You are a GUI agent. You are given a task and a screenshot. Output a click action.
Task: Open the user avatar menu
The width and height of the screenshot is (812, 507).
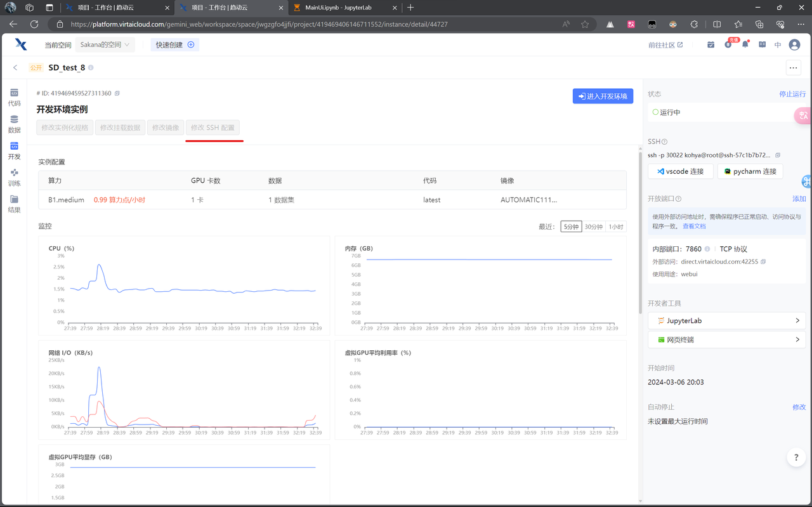pos(794,44)
